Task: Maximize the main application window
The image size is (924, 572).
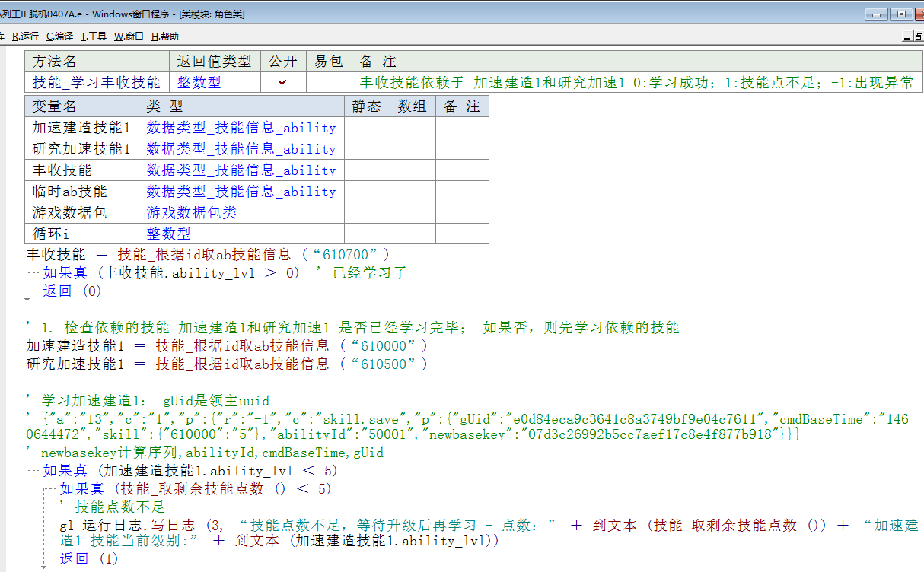Action: click(901, 14)
